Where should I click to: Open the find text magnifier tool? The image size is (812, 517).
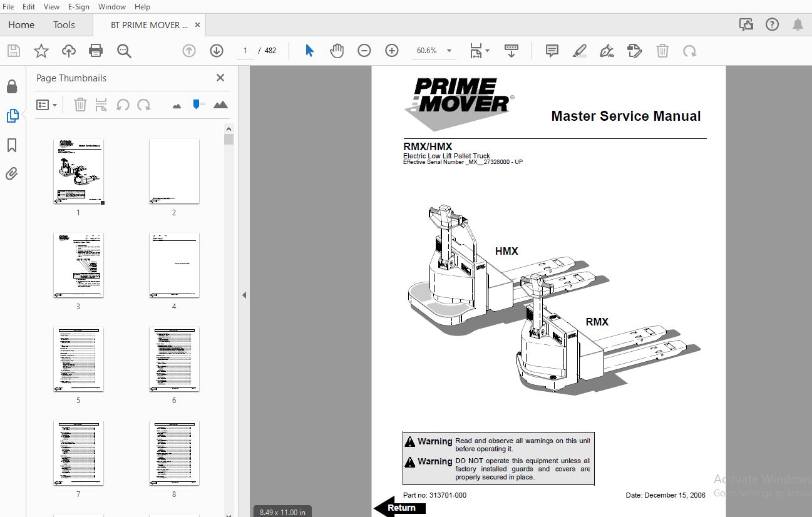coord(124,51)
